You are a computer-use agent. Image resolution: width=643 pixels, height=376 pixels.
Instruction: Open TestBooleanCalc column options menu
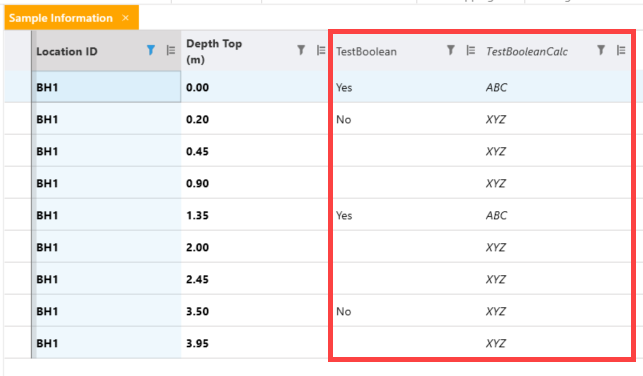621,50
